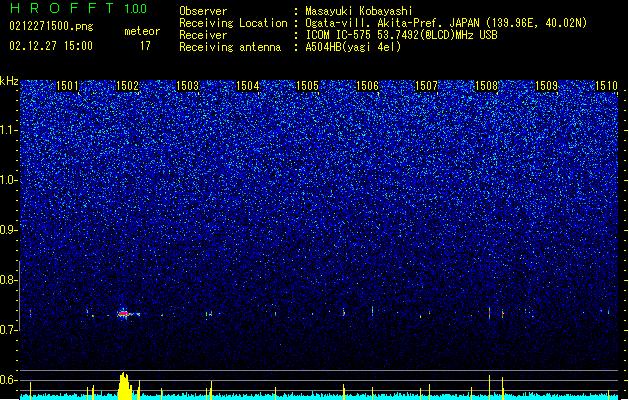The image size is (629, 400).
Task: Click antenna value A504HB(yagi 4el)
Action: coord(353,47)
